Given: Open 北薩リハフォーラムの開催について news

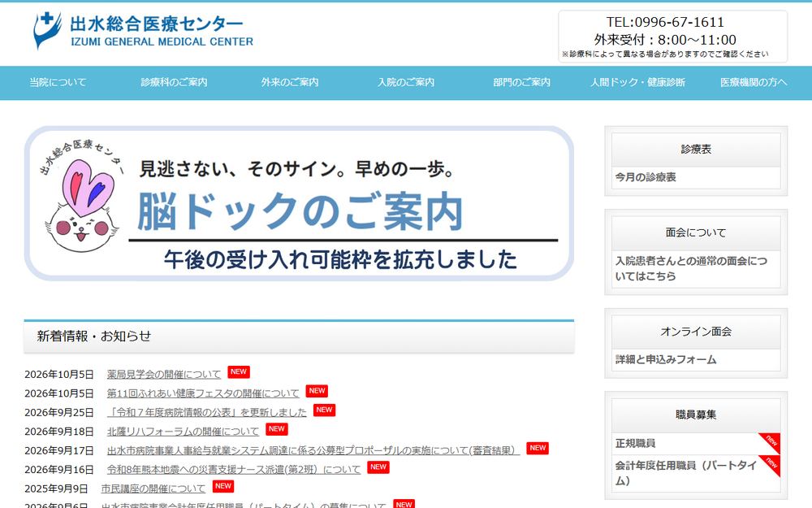Looking at the screenshot, I should click(183, 432).
